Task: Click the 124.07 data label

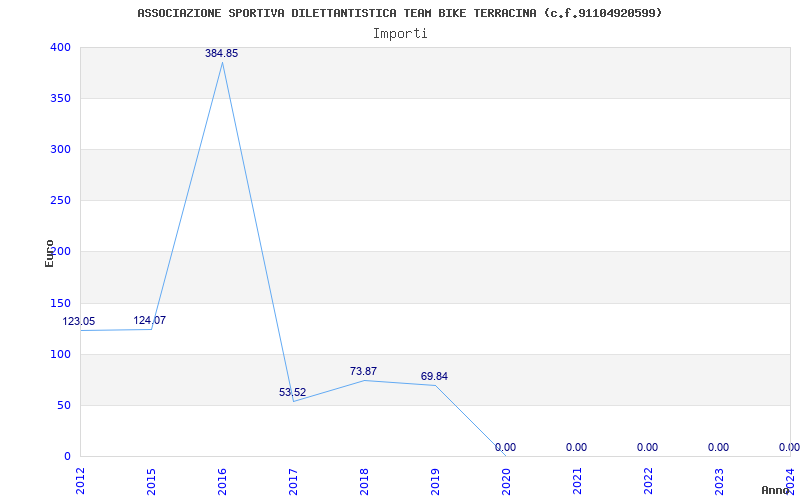Action: click(x=149, y=320)
